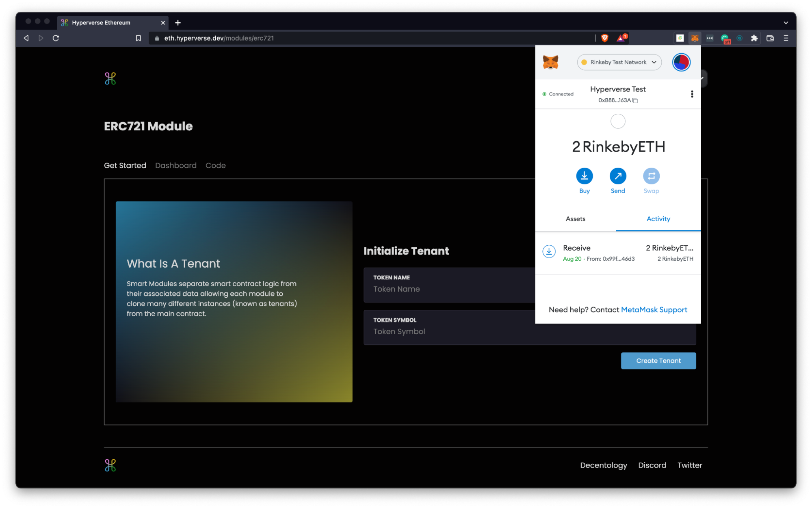
Task: Click the bookmark icon in address bar
Action: tap(138, 38)
